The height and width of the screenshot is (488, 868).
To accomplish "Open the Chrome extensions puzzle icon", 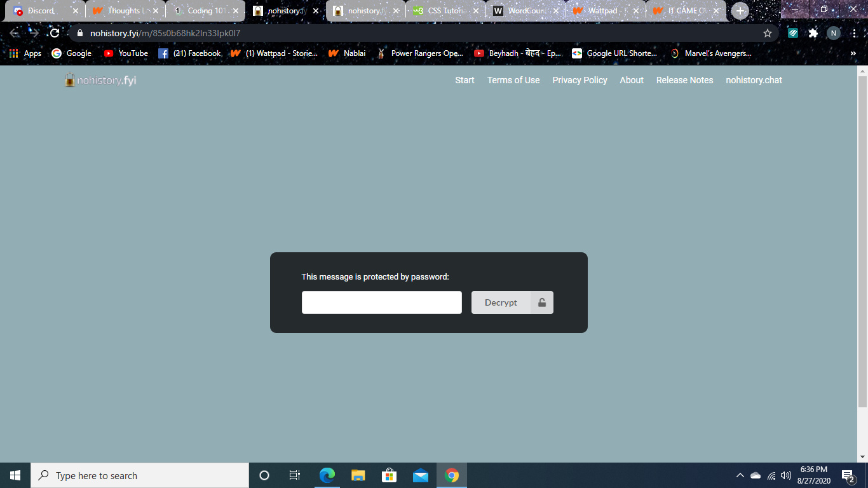I will [813, 33].
